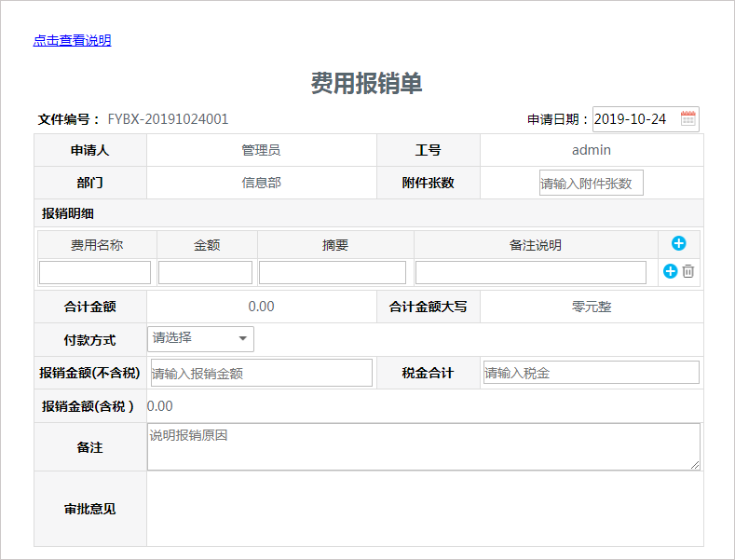
Task: Click the plus icon in expense table header
Action: [x=678, y=243]
